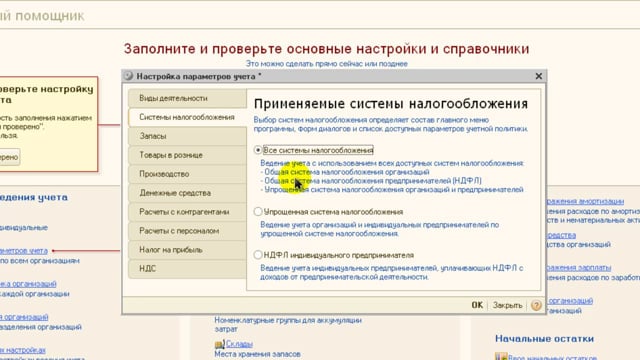The width and height of the screenshot is (640, 360).
Task: Select Все системы налогообложения radio button
Action: [258, 150]
